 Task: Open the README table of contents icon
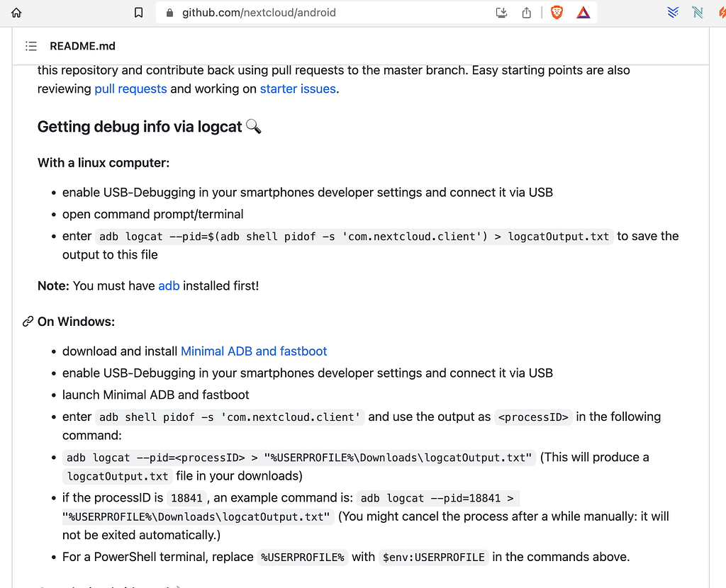tap(31, 45)
